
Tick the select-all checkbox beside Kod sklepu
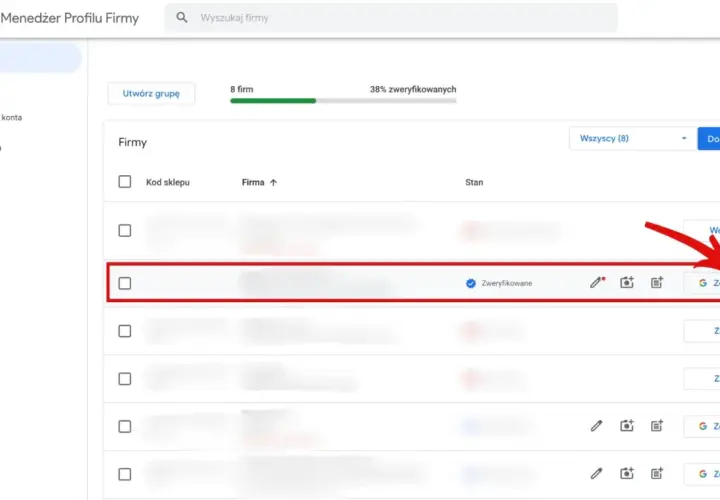tap(124, 181)
